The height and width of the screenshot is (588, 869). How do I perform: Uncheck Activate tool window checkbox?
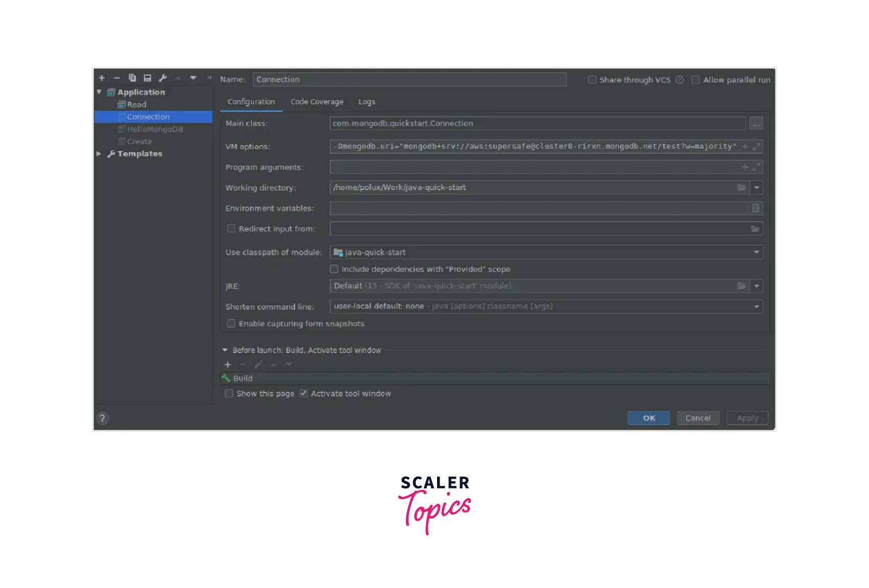click(304, 393)
